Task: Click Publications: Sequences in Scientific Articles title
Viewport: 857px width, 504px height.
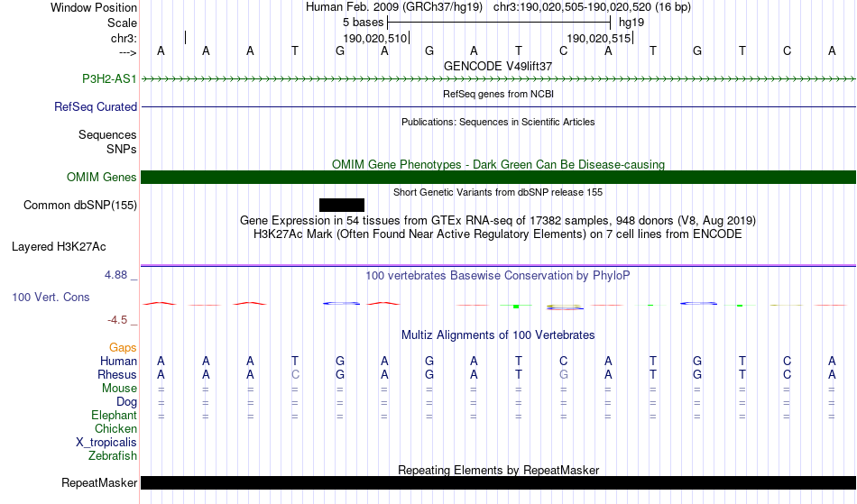Action: [498, 122]
